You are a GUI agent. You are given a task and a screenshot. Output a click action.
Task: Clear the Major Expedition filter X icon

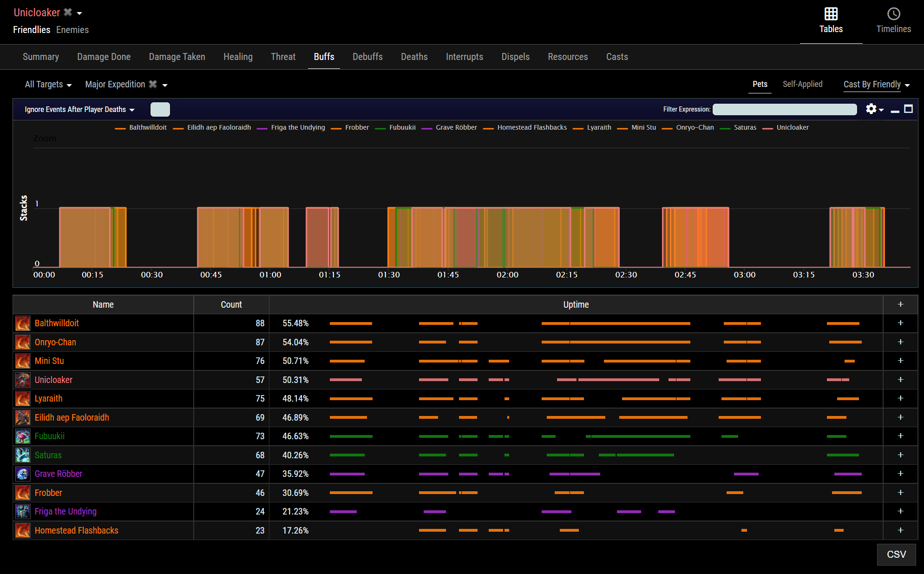coord(153,84)
